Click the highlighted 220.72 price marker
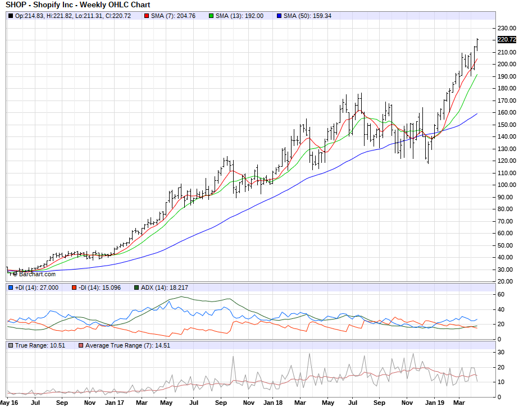This screenshot has width=519, height=420. tap(507, 40)
